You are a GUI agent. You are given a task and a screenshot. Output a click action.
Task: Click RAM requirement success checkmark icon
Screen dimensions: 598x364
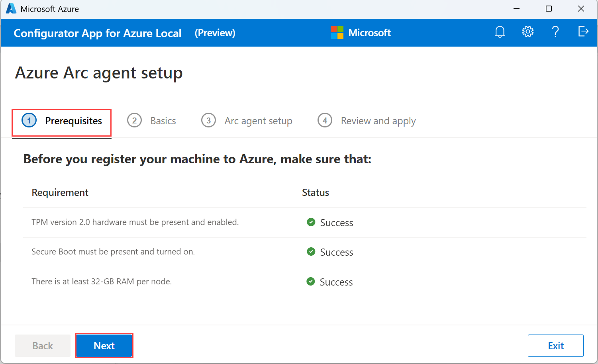pyautogui.click(x=311, y=282)
